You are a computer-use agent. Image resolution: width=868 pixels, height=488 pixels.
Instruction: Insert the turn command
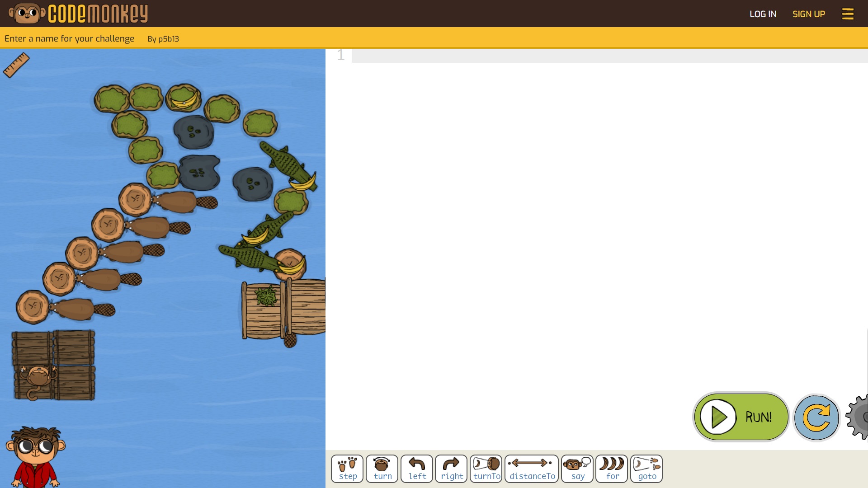(382, 469)
